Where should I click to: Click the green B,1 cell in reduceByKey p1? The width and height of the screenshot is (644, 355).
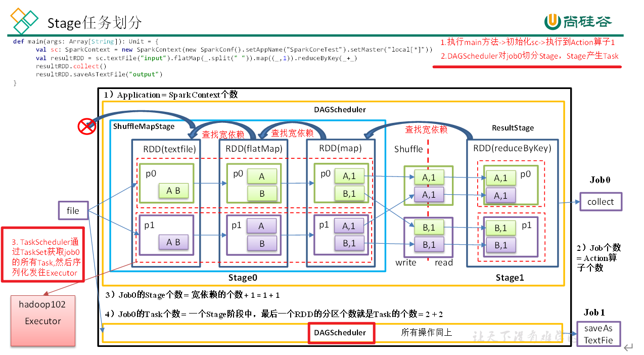pos(500,228)
